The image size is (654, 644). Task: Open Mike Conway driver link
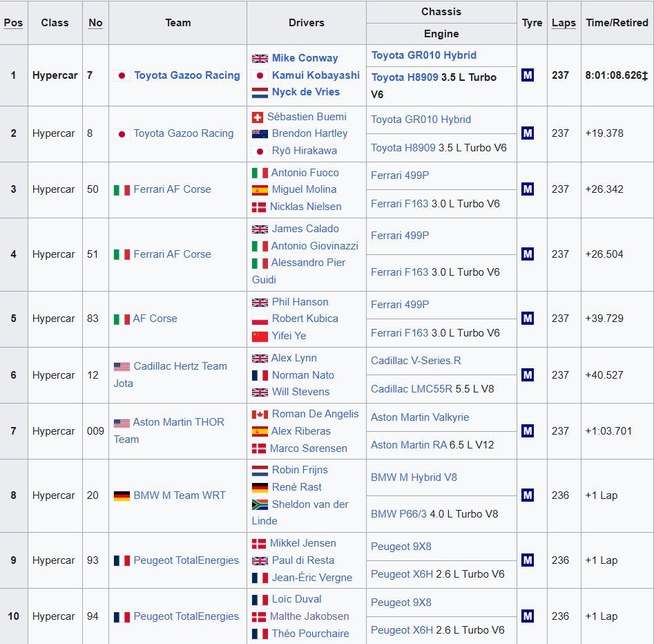(x=305, y=58)
